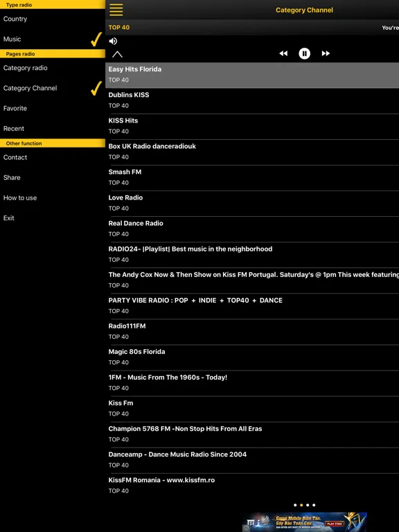
Task: Pause the current radio stream
Action: (304, 53)
